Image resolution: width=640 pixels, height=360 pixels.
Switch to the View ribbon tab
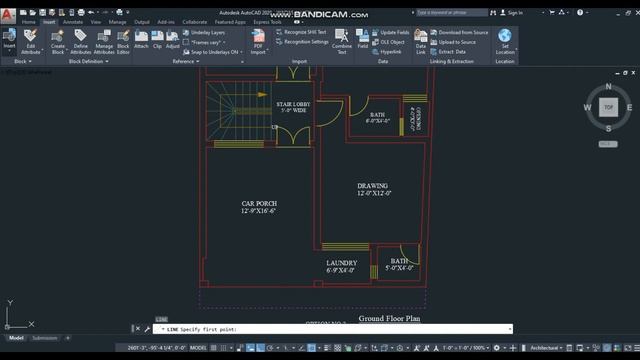pyautogui.click(x=96, y=22)
